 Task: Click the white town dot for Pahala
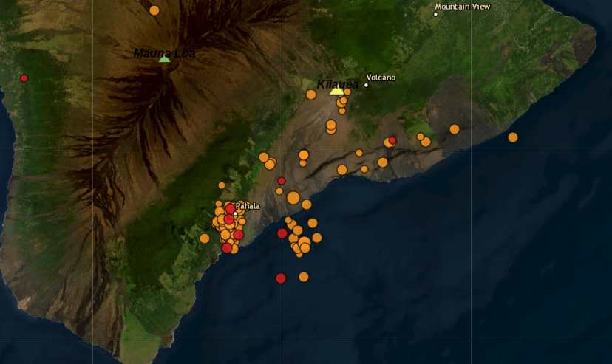pos(235,213)
